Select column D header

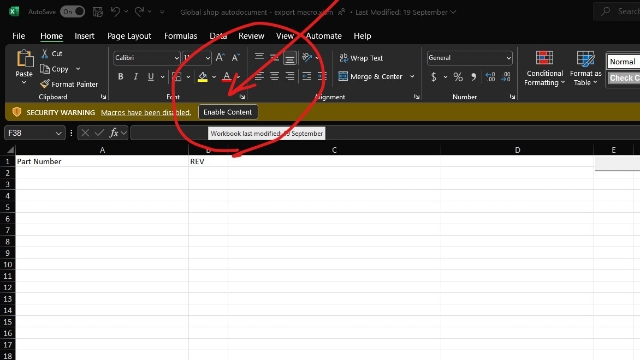pyautogui.click(x=517, y=150)
